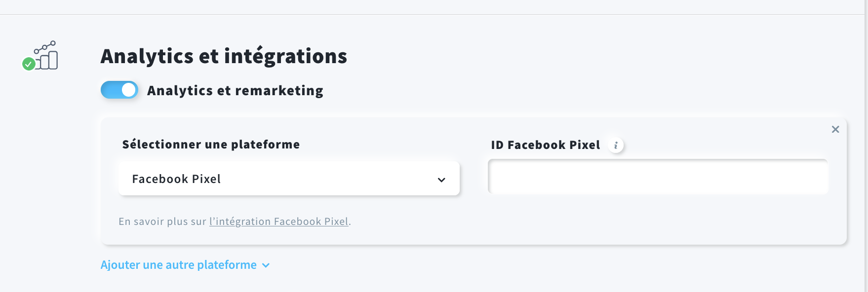Image resolution: width=868 pixels, height=292 pixels.
Task: Open the l'intégration Facebook Pixel link
Action: coord(279,221)
